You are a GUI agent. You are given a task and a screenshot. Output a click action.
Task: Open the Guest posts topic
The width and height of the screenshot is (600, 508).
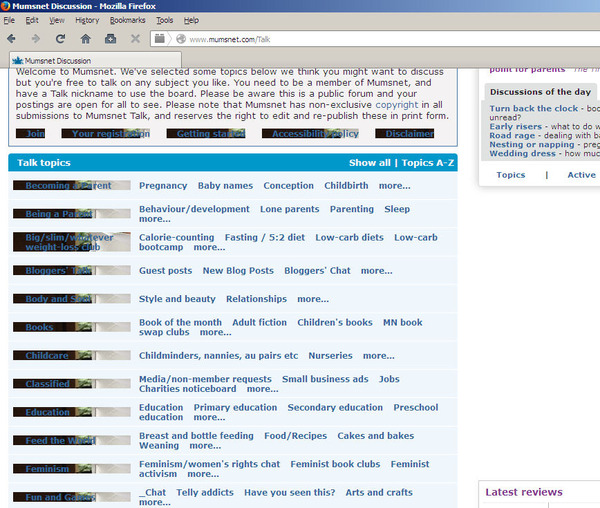[x=166, y=271]
